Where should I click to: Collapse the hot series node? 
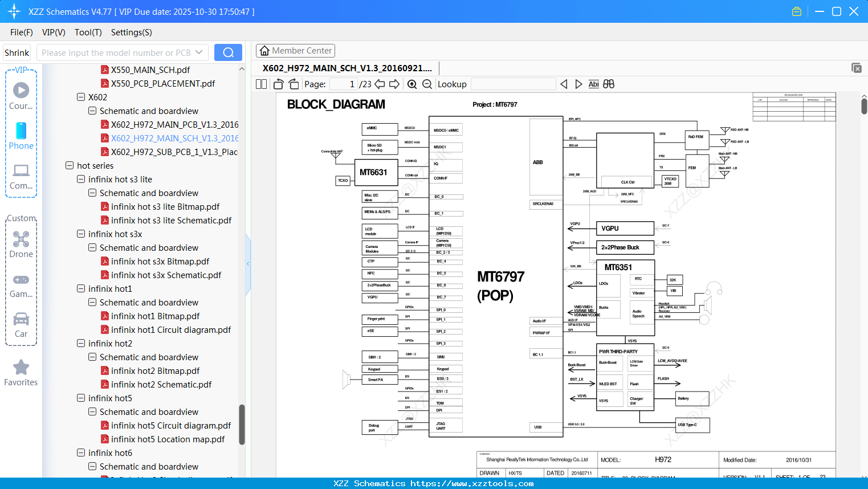[x=70, y=165]
